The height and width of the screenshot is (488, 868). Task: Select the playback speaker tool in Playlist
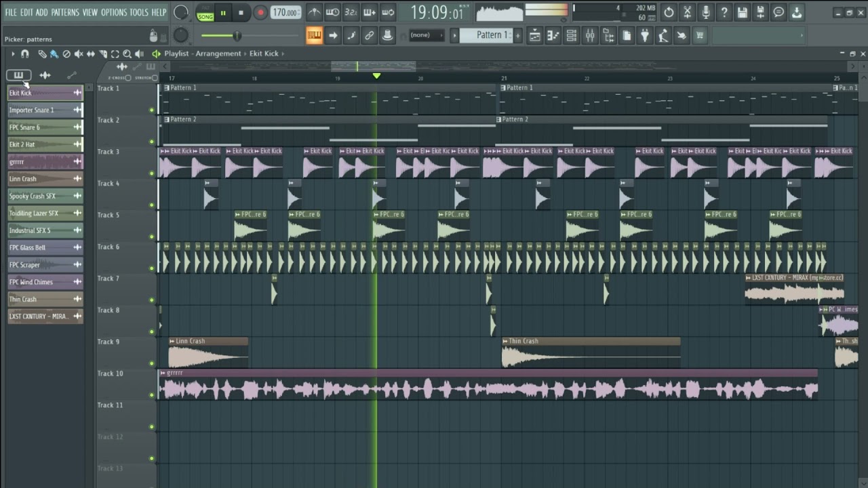[139, 54]
